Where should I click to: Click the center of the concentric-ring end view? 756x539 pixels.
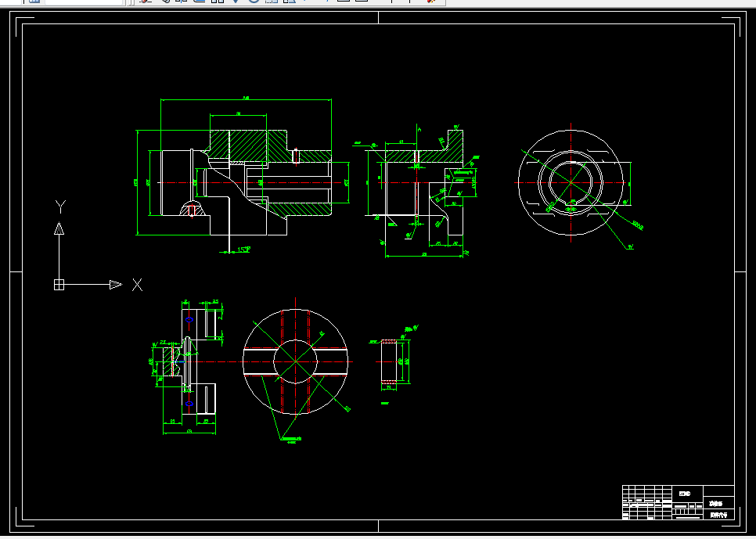click(571, 183)
